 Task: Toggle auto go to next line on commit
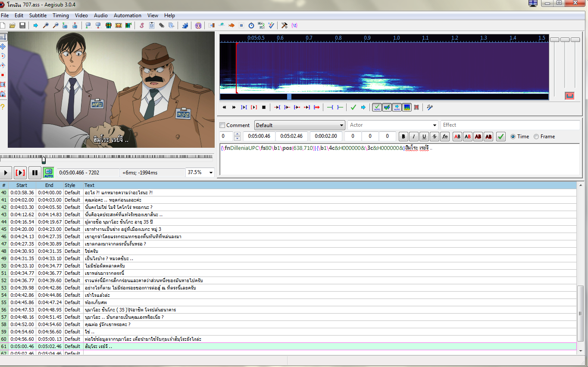[387, 107]
